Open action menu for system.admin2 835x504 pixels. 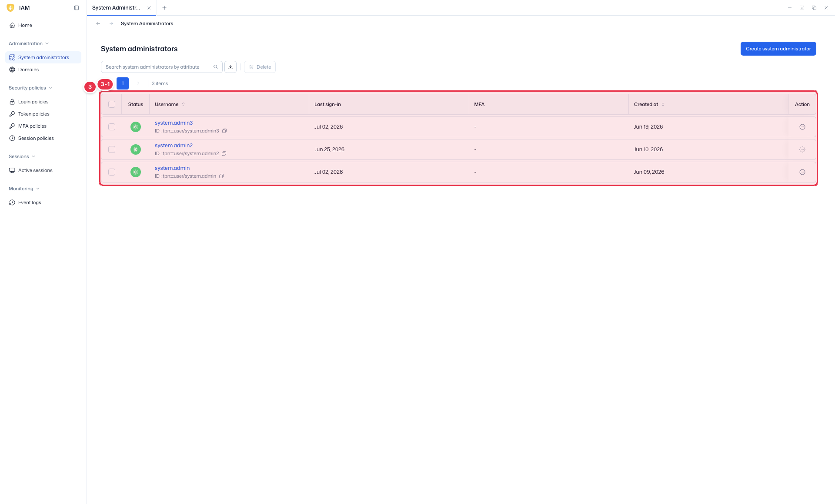[802, 149]
